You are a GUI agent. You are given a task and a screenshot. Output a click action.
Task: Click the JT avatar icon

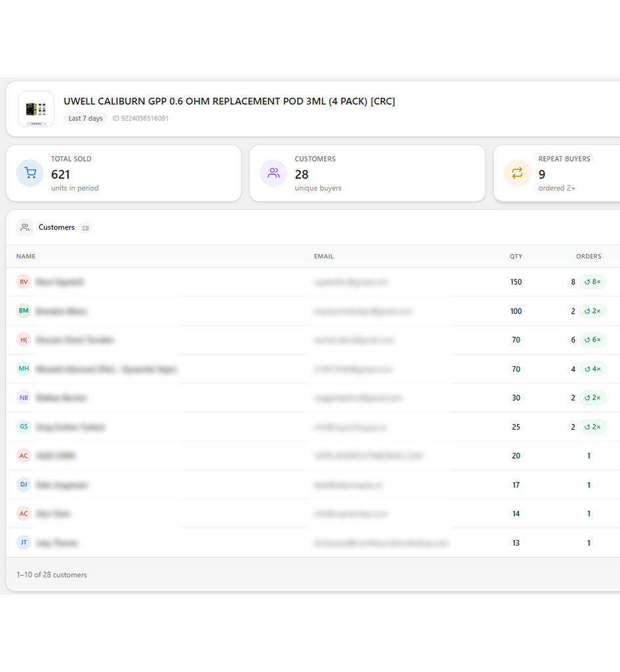point(24,543)
